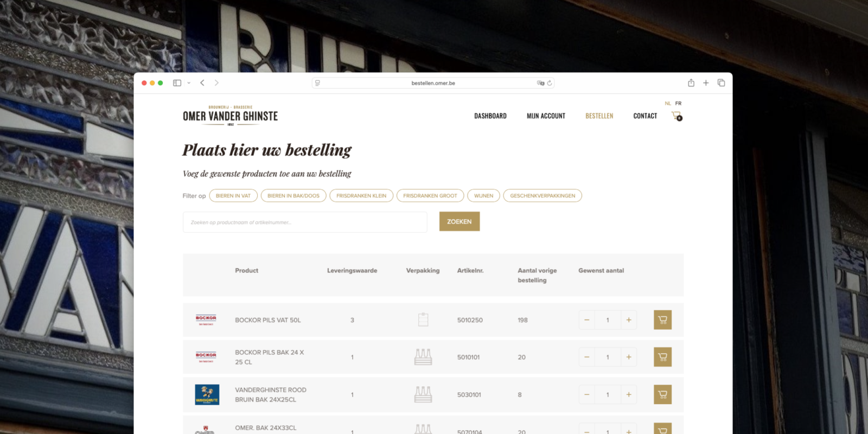Filter by Bieren in vat
868x434 pixels.
(233, 196)
